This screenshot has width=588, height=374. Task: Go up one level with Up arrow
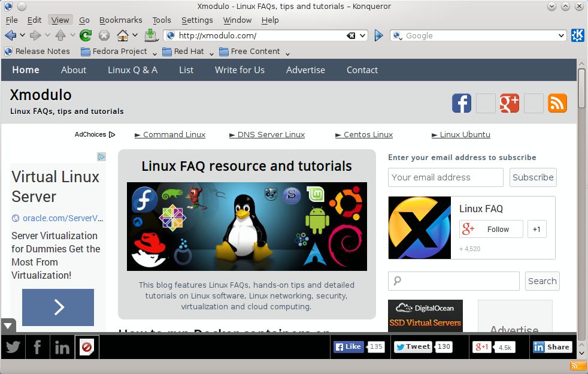pyautogui.click(x=60, y=35)
